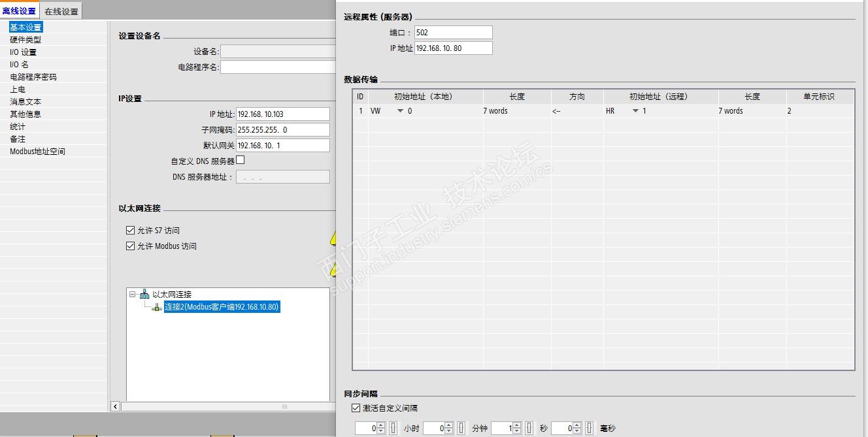Click left arrow of horizontal scrollbar
This screenshot has width=868, height=437.
[x=116, y=406]
